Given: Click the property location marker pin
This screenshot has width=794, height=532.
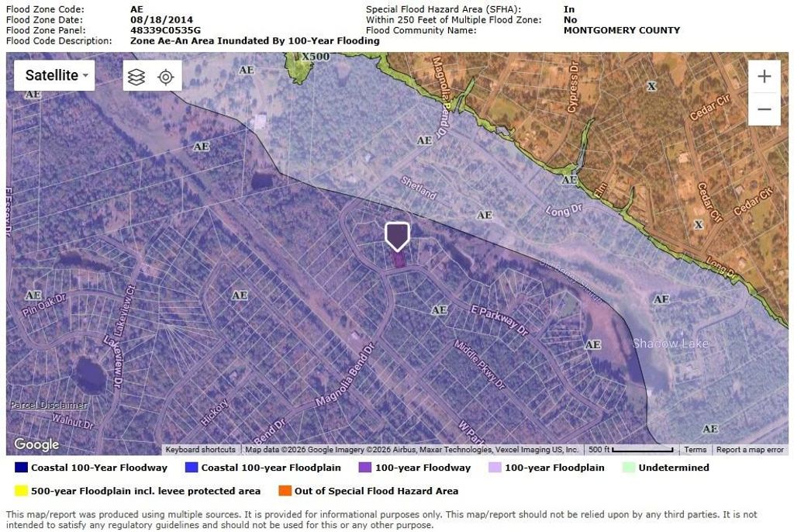Looking at the screenshot, I should (x=397, y=236).
